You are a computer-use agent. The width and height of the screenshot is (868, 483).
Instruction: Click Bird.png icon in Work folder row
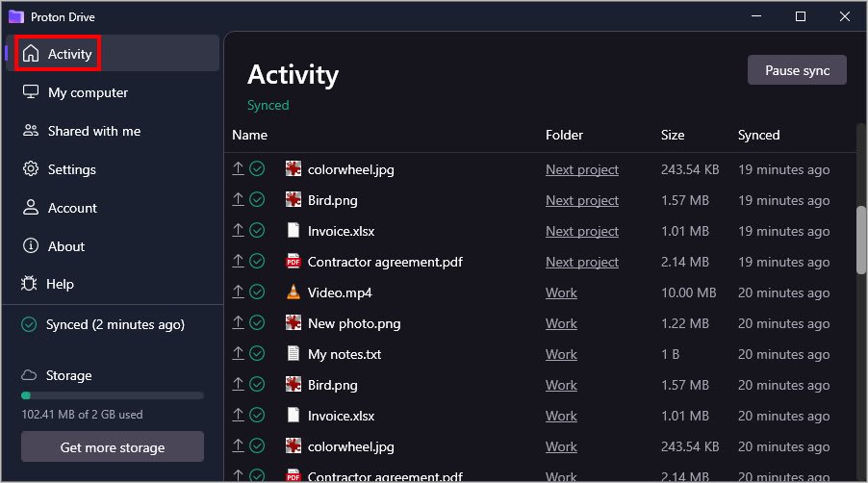293,384
